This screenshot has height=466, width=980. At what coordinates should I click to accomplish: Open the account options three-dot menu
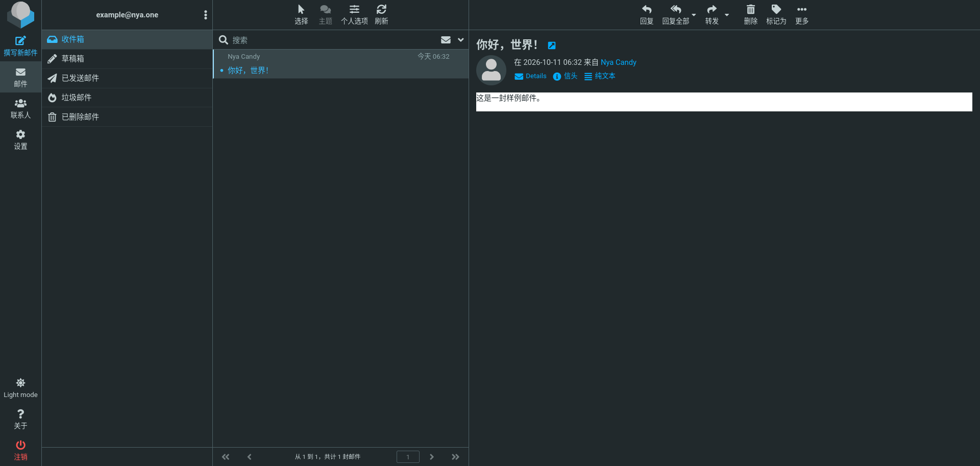point(206,15)
